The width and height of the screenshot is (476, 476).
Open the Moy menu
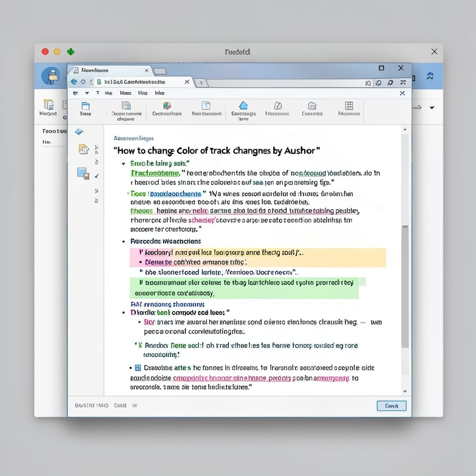[143, 93]
